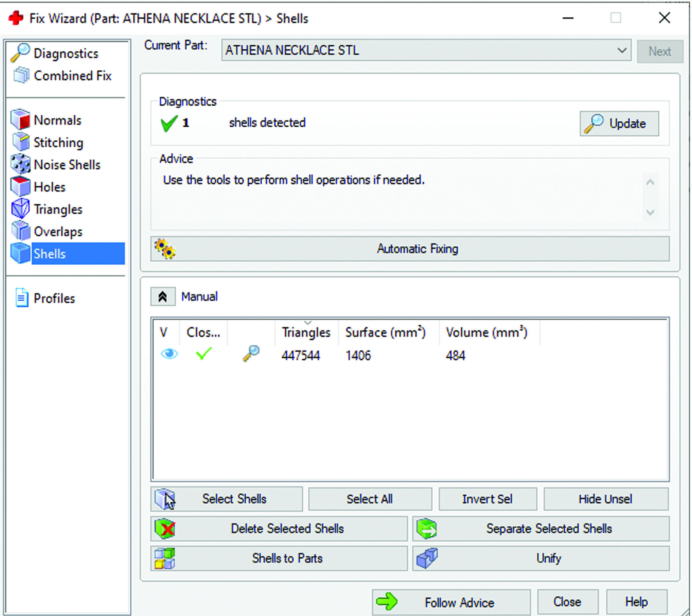
Task: Sort list by Triangles column header
Action: coord(306,332)
